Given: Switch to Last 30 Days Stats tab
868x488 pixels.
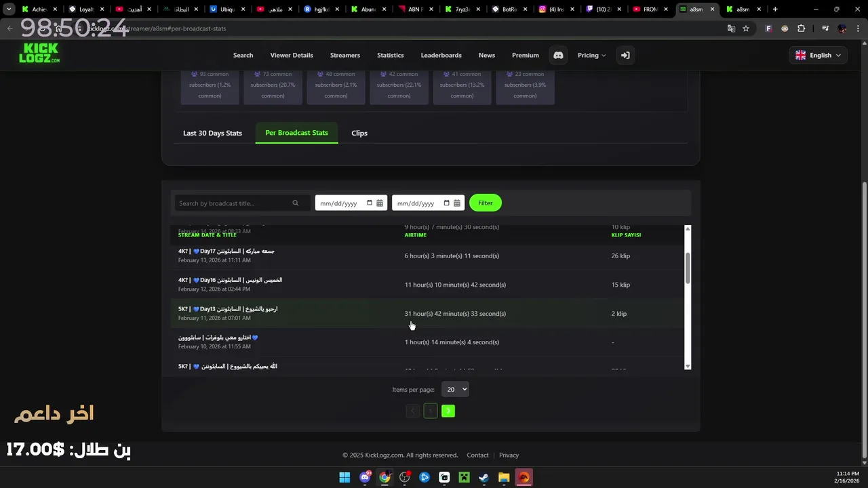Looking at the screenshot, I should pyautogui.click(x=212, y=133).
